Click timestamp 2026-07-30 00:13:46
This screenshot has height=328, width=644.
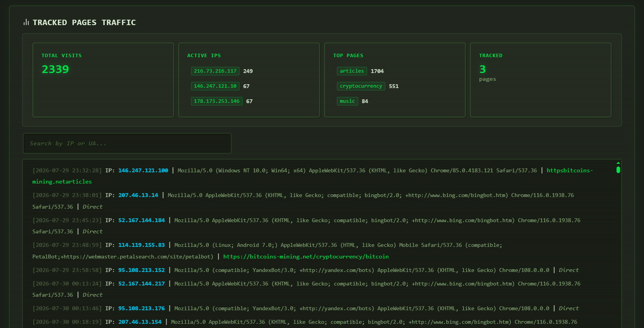click(67, 308)
